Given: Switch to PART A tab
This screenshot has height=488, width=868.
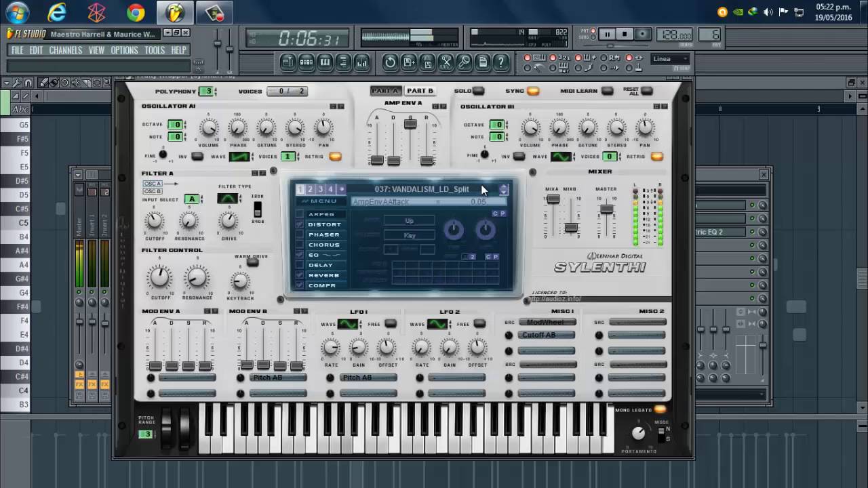Looking at the screenshot, I should coord(385,91).
